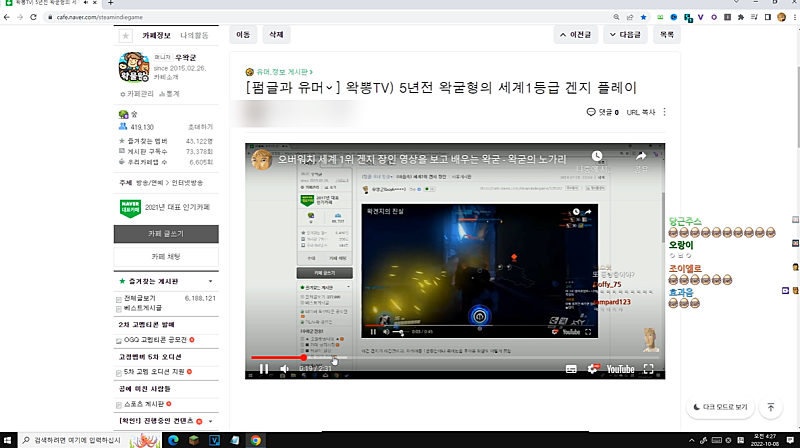Switch to 카페정보 tab
800x448 pixels.
156,35
